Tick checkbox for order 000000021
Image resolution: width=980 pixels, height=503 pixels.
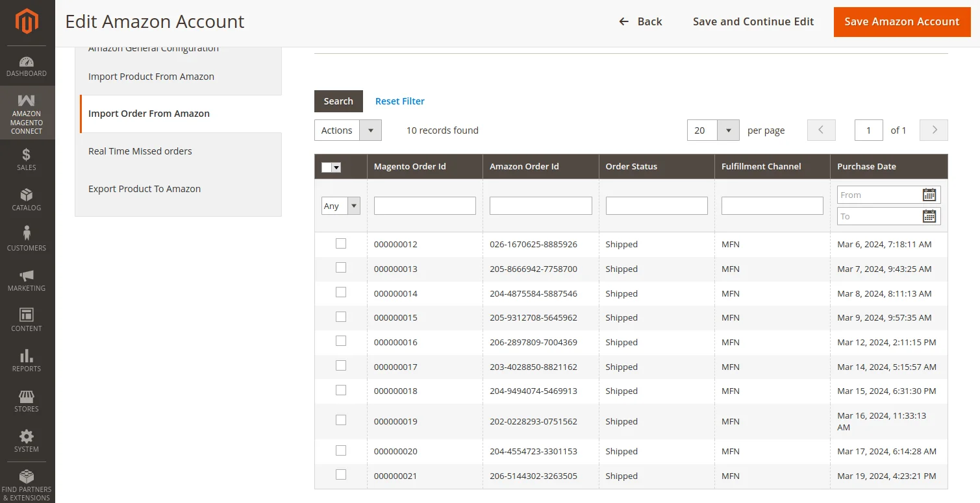coord(341,474)
